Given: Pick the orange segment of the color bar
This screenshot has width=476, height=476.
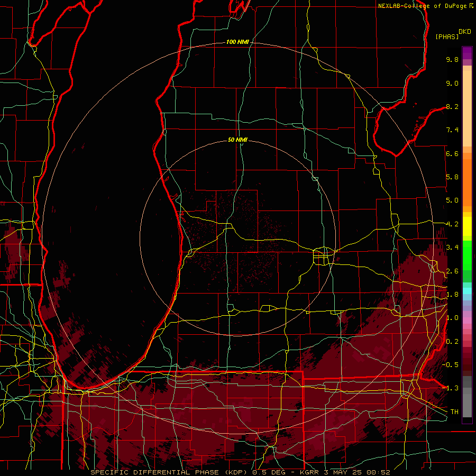Looking at the screenshot, I should pos(467,182).
